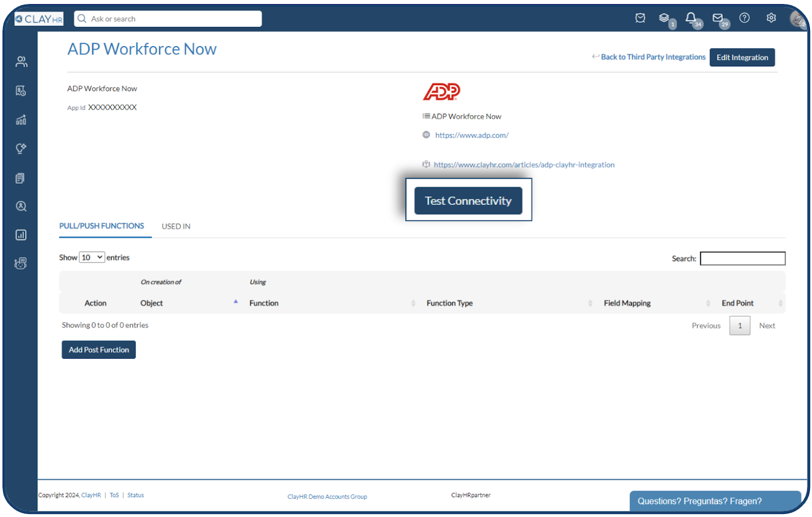
Task: Click the list icon beside ADP Workforce Now
Action: [426, 116]
